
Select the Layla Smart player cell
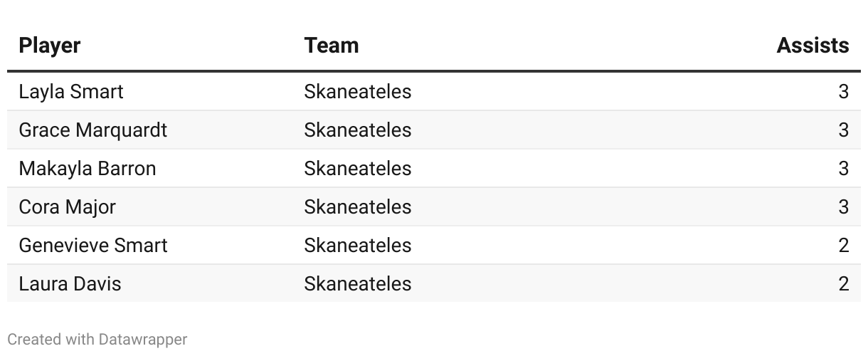[x=71, y=92]
